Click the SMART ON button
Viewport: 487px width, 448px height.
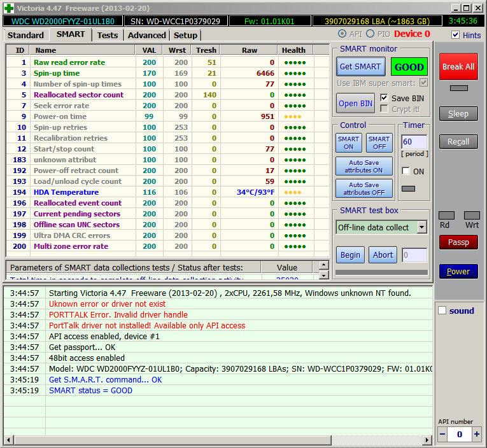[348, 143]
